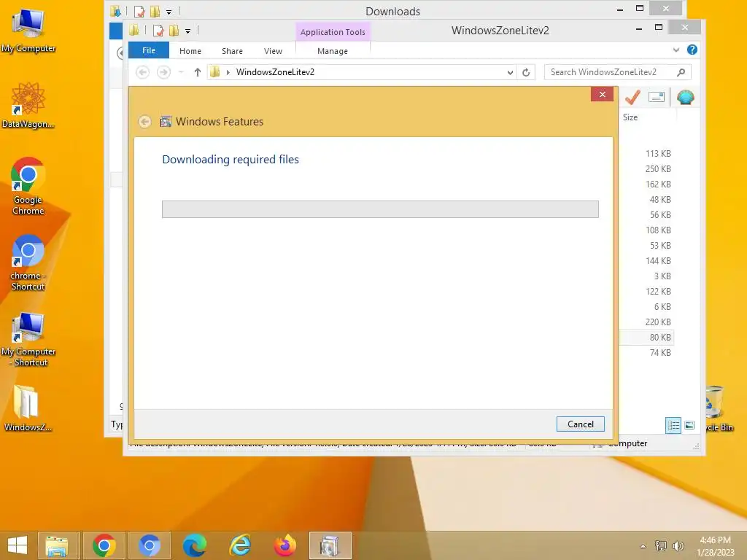This screenshot has width=747, height=560.
Task: Click New folder icon in quick access toolbar
Action: 174,31
